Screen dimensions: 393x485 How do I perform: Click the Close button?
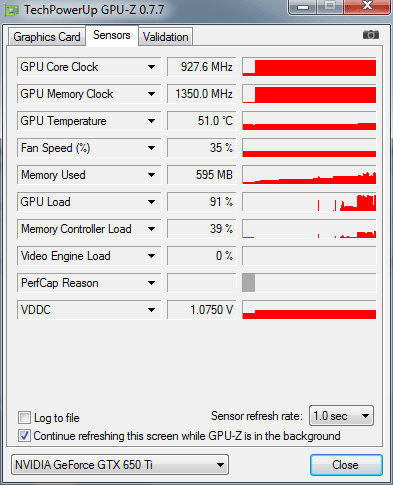(x=346, y=465)
